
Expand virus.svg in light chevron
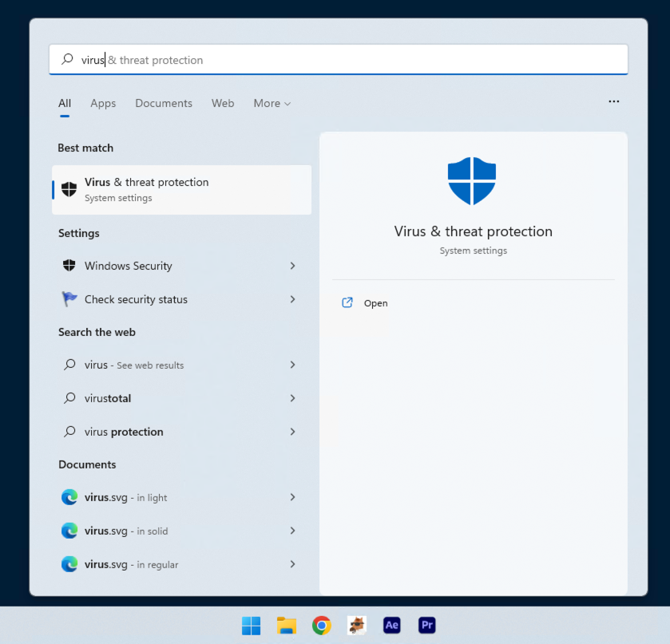293,497
